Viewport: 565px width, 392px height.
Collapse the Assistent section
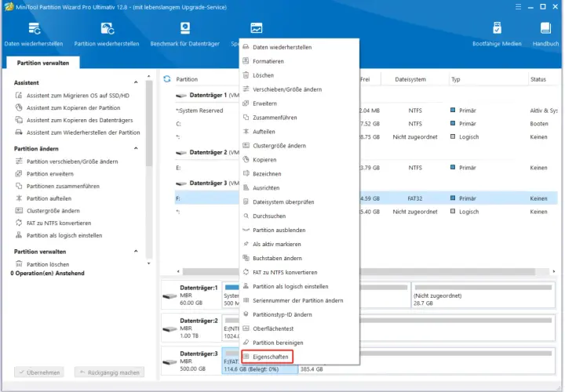pyautogui.click(x=136, y=82)
